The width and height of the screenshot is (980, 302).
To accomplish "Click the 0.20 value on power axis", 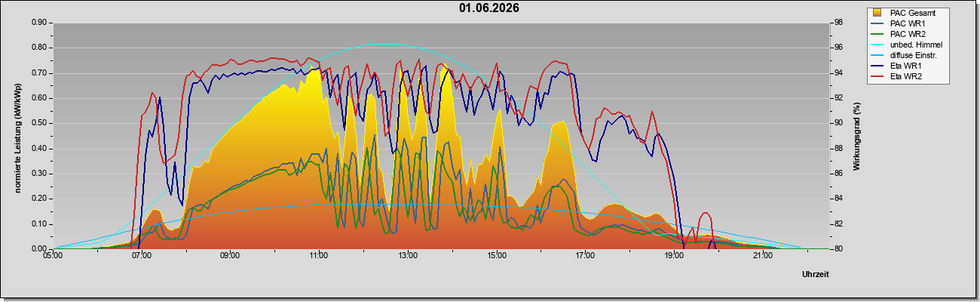I will [38, 199].
